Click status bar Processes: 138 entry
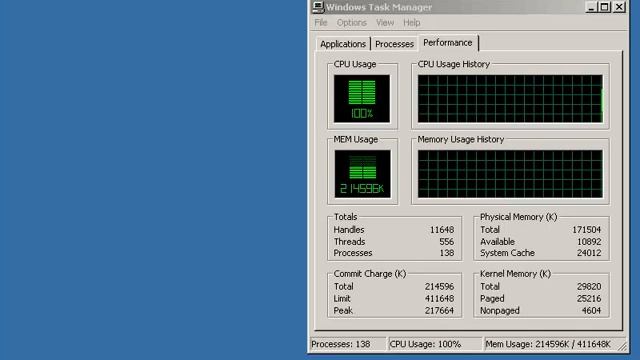This screenshot has width=640, height=360. (348, 344)
